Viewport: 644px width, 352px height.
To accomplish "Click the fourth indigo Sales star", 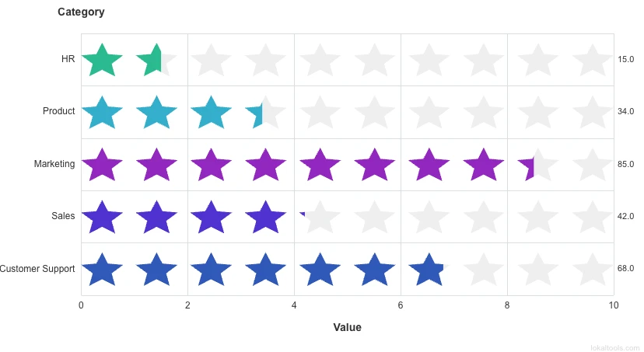I will click(266, 217).
